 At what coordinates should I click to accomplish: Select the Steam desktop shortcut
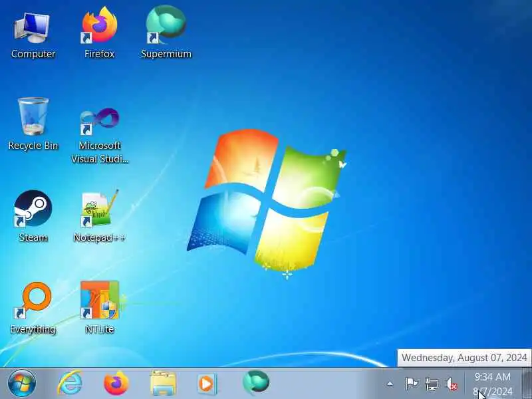pyautogui.click(x=33, y=217)
